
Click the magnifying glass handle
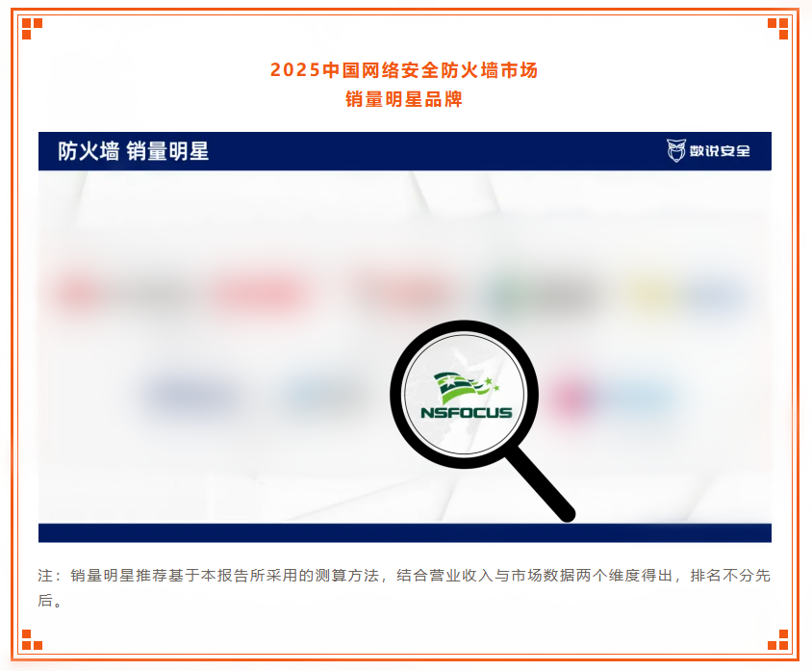pyautogui.click(x=541, y=484)
